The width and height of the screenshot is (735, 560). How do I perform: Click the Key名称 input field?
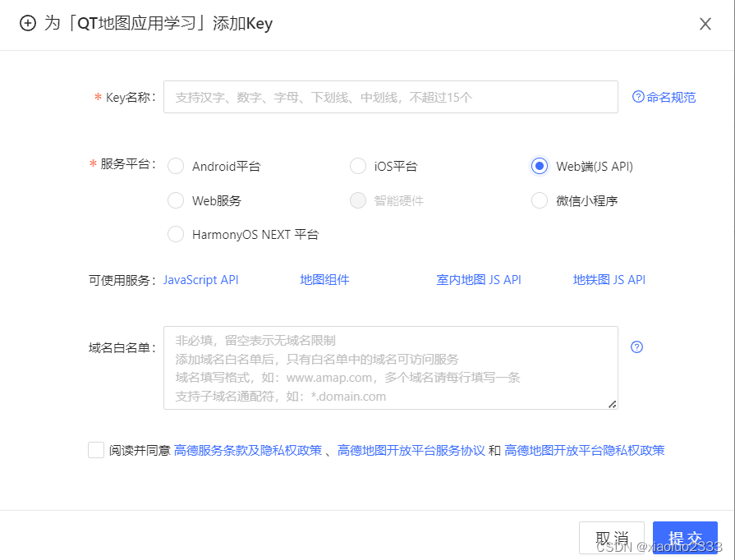tap(390, 97)
